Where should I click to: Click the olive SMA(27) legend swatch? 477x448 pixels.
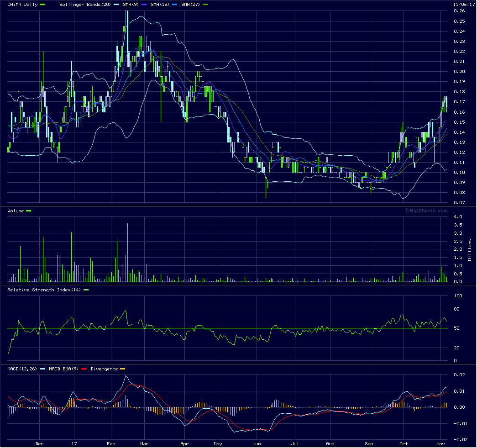pos(205,4)
